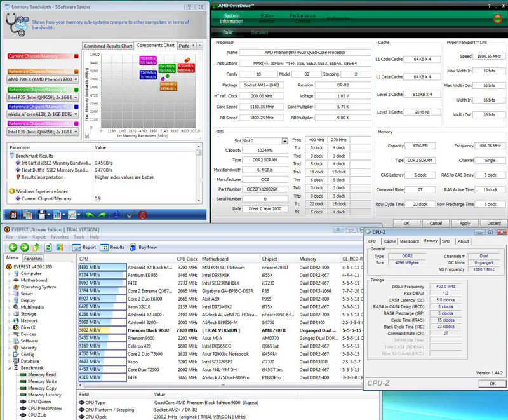
Task: Click the Report icon in EVEREST toolbar
Action: pyautogui.click(x=81, y=247)
